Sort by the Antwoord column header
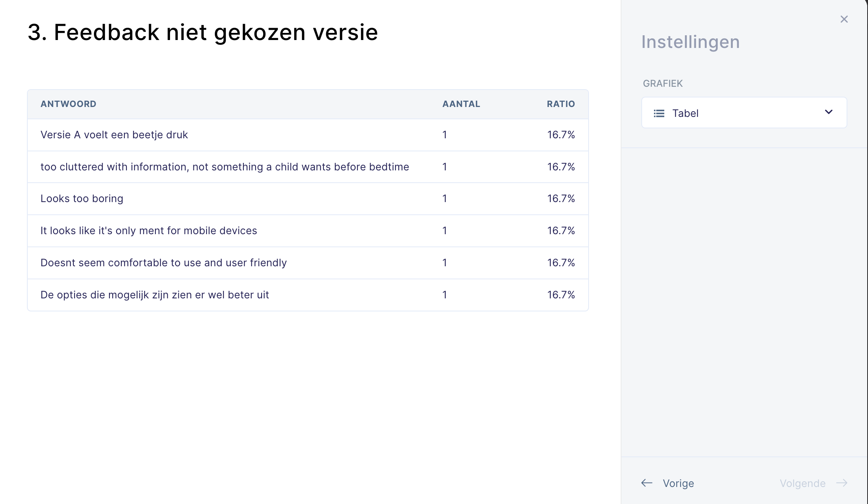The width and height of the screenshot is (868, 504). 68,104
